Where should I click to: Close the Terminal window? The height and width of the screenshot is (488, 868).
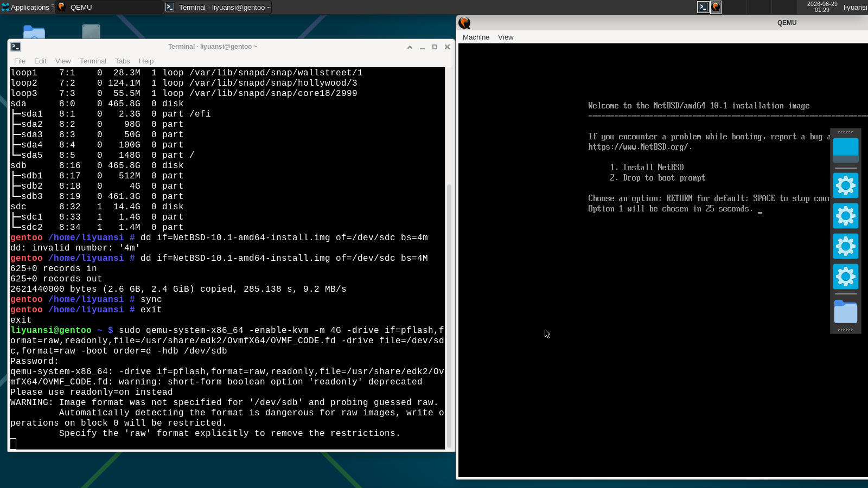tap(447, 47)
